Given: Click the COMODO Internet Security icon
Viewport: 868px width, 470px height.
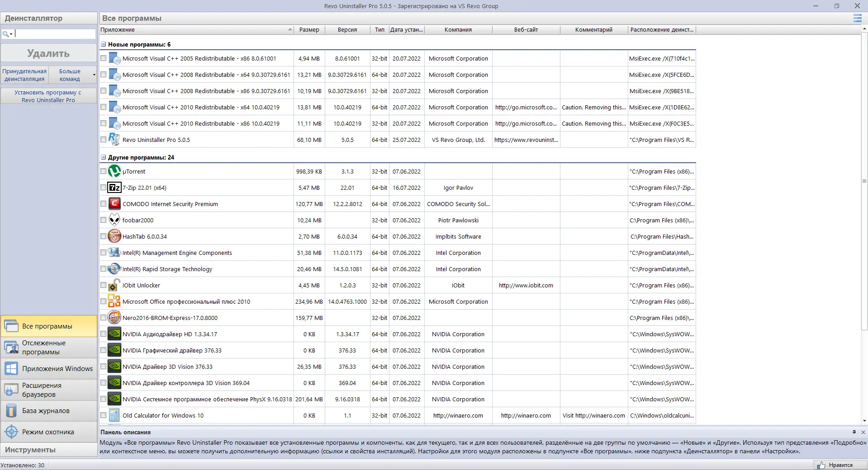Looking at the screenshot, I should click(x=114, y=204).
